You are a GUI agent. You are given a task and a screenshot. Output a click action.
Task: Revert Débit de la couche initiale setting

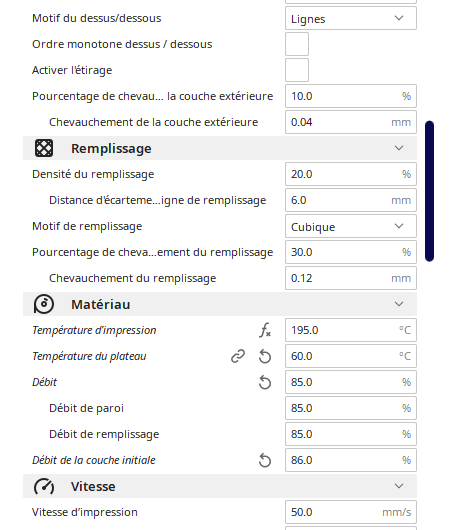click(265, 460)
